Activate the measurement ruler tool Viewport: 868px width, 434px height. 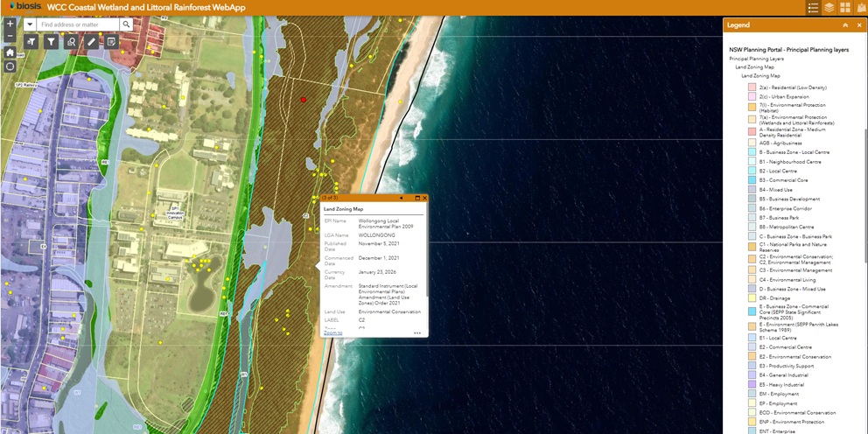pyautogui.click(x=91, y=41)
